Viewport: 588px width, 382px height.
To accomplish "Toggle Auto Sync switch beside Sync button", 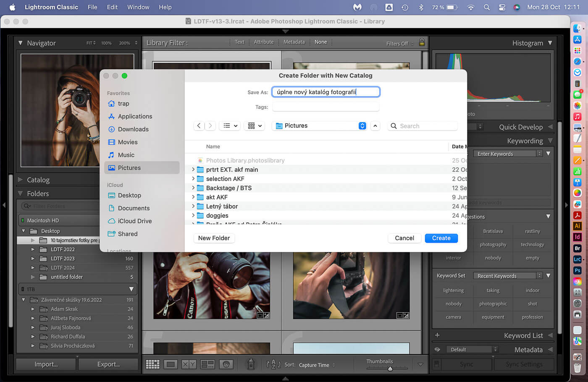I will point(437,364).
